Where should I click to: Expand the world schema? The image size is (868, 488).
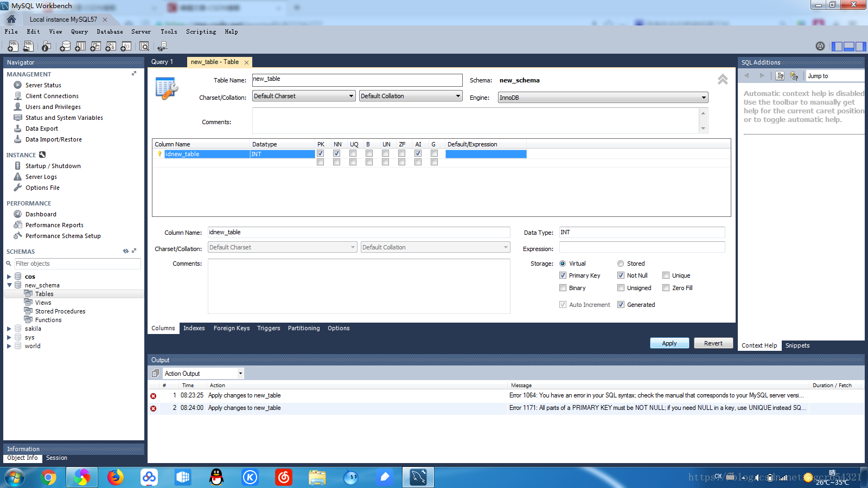click(9, 346)
